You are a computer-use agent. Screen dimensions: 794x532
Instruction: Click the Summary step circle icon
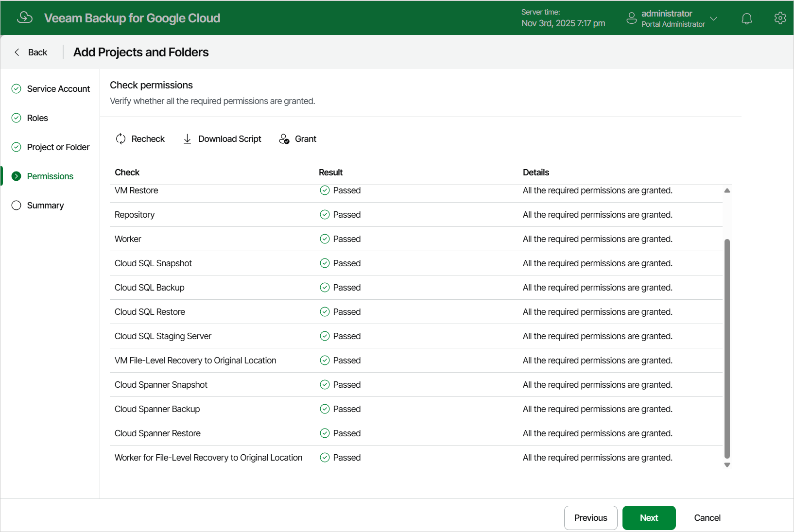17,205
